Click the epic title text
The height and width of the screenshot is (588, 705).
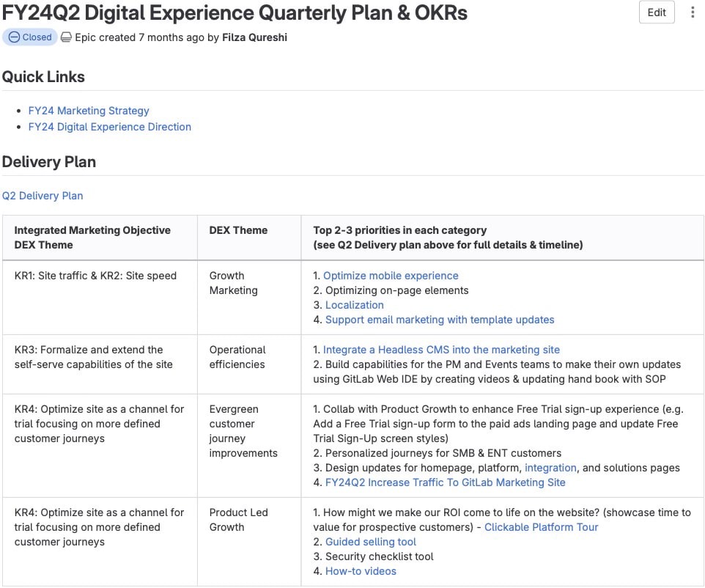235,13
